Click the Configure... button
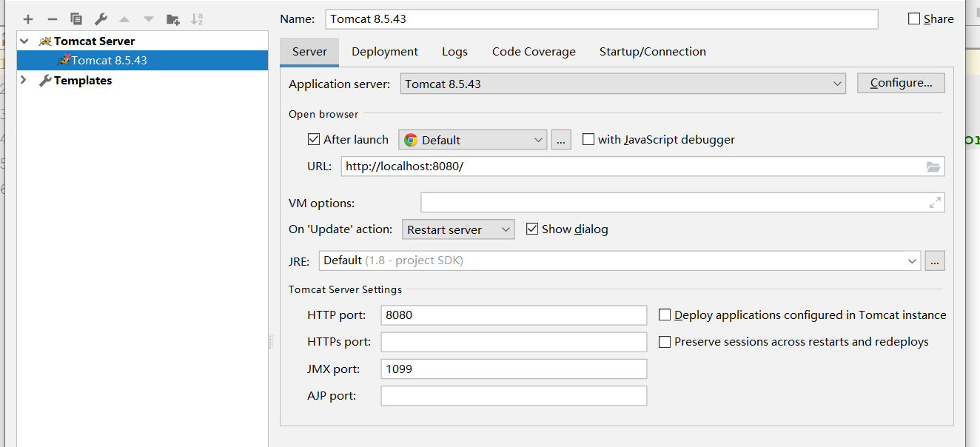This screenshot has width=980, height=447. tap(901, 83)
